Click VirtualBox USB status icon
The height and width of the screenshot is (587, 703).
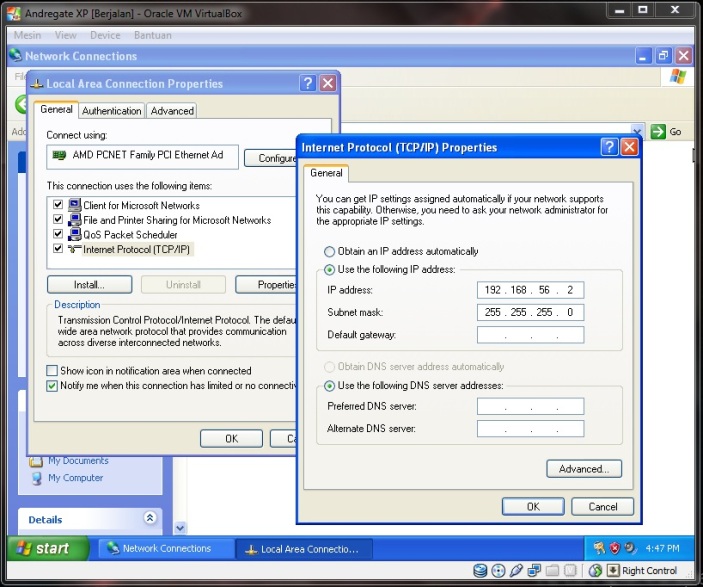point(516,570)
